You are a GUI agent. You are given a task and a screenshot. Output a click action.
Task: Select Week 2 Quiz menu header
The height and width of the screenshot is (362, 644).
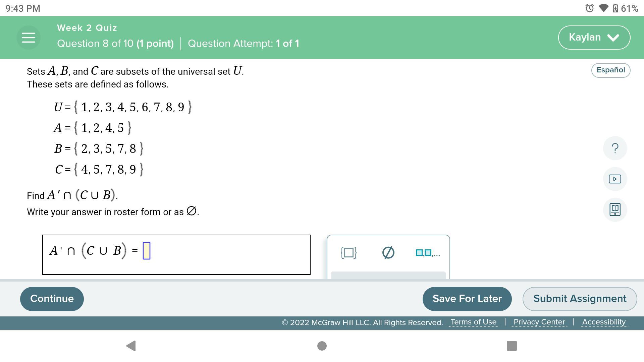click(x=87, y=28)
